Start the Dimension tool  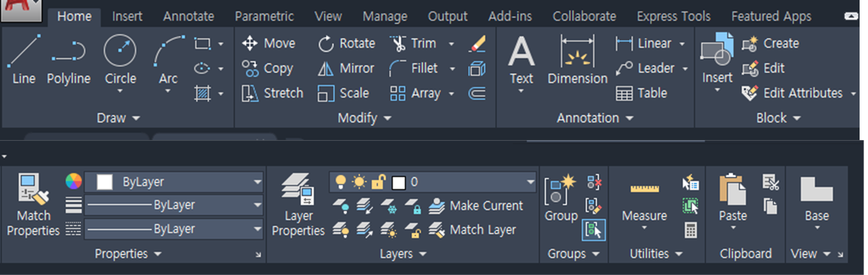point(577,60)
